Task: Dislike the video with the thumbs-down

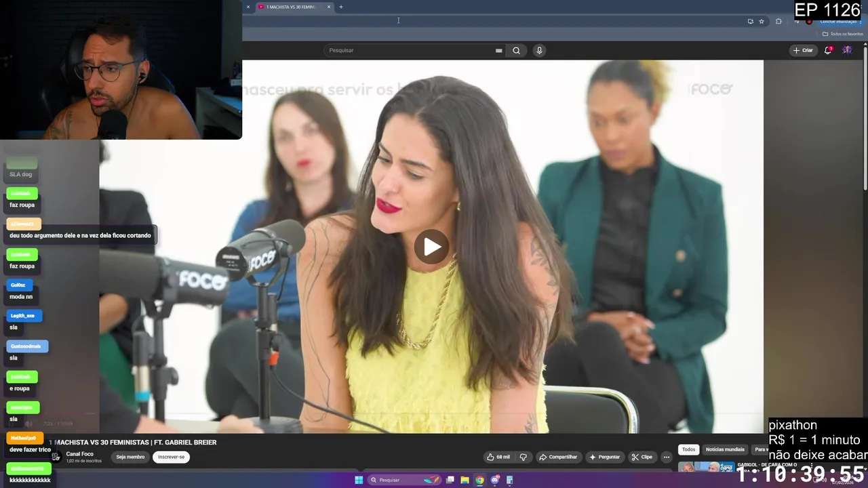Action: click(x=523, y=457)
